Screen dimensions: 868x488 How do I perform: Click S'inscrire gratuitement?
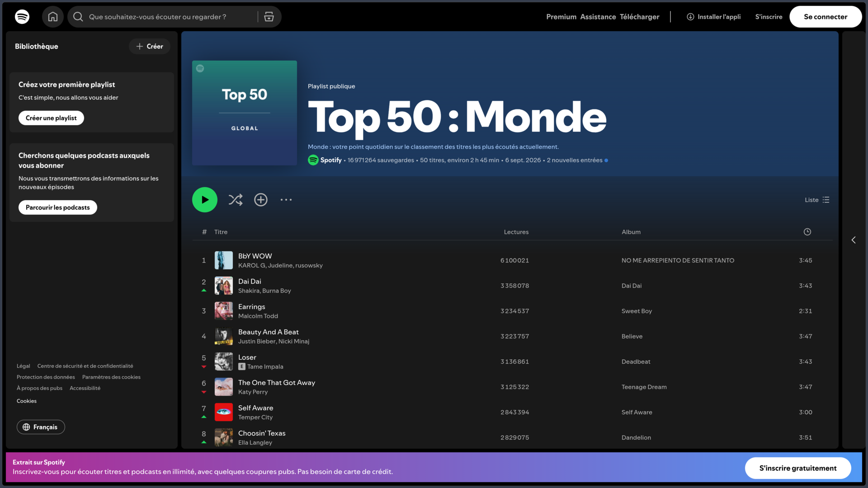(x=798, y=468)
